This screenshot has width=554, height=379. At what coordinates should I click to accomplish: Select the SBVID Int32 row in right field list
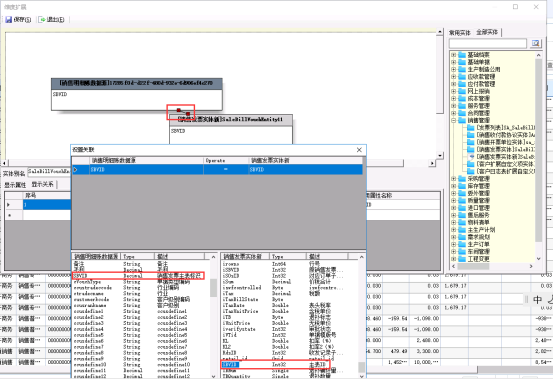coord(276,365)
